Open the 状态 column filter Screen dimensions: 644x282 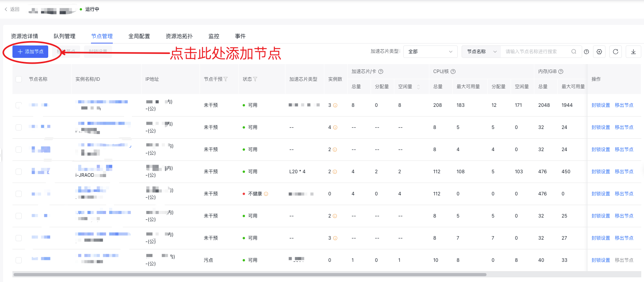pos(255,79)
